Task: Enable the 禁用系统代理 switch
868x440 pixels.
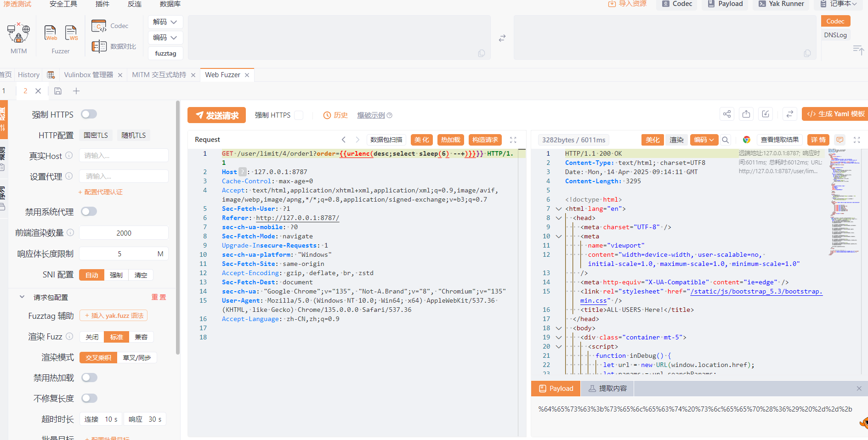Action: pos(89,212)
